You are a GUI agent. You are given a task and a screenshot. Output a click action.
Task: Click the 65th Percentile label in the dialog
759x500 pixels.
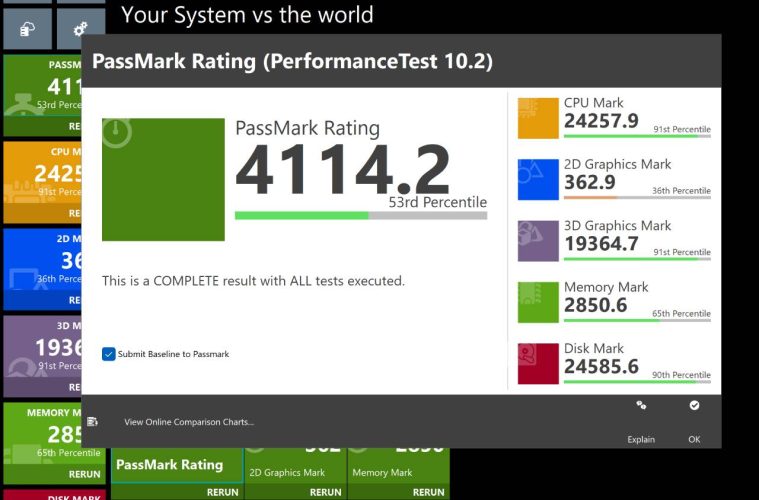pos(681,314)
